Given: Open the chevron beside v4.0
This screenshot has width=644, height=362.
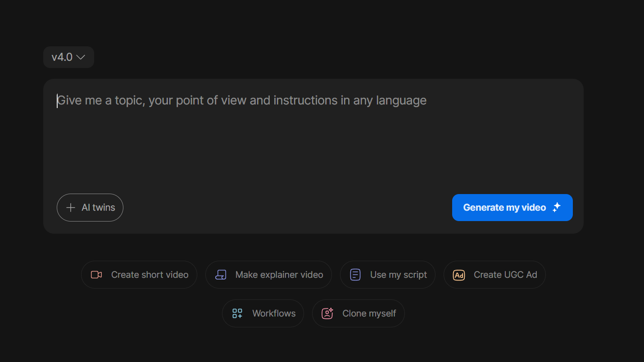Looking at the screenshot, I should pos(81,57).
